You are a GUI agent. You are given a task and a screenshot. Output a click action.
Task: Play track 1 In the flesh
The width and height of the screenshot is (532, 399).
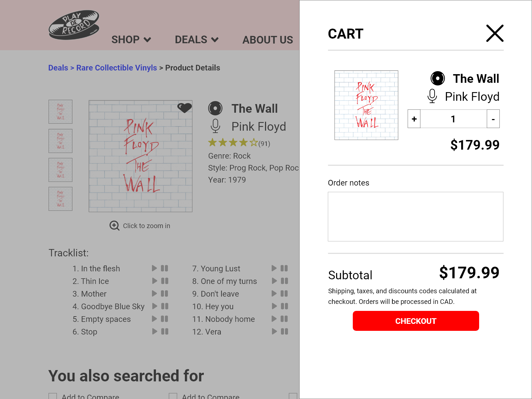click(154, 268)
